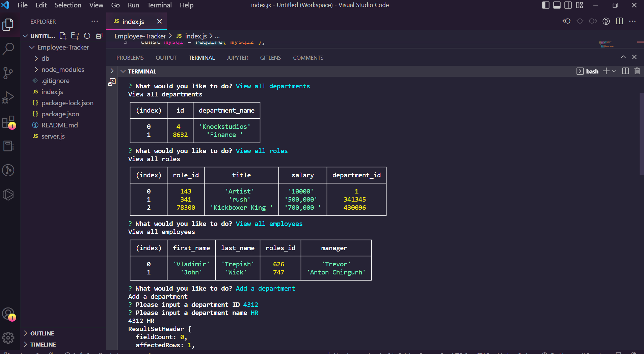Maximize the panel with the chevron toggle
This screenshot has width=644, height=354.
point(623,57)
